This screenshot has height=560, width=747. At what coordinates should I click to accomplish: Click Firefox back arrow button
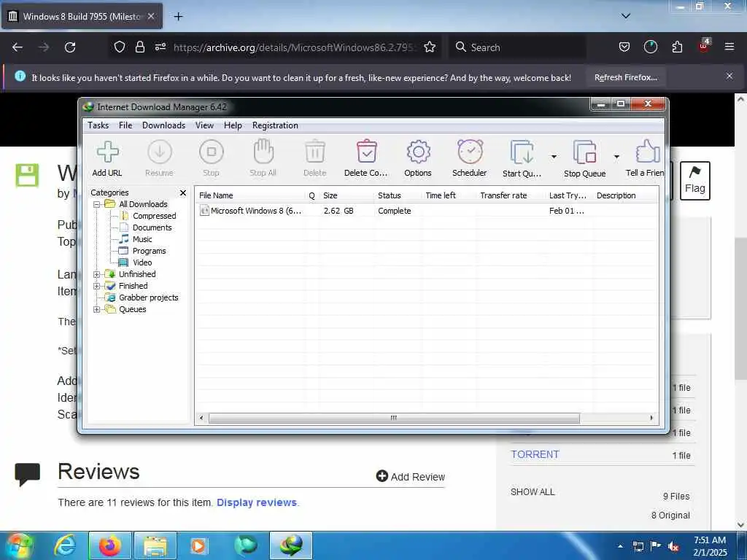point(18,47)
